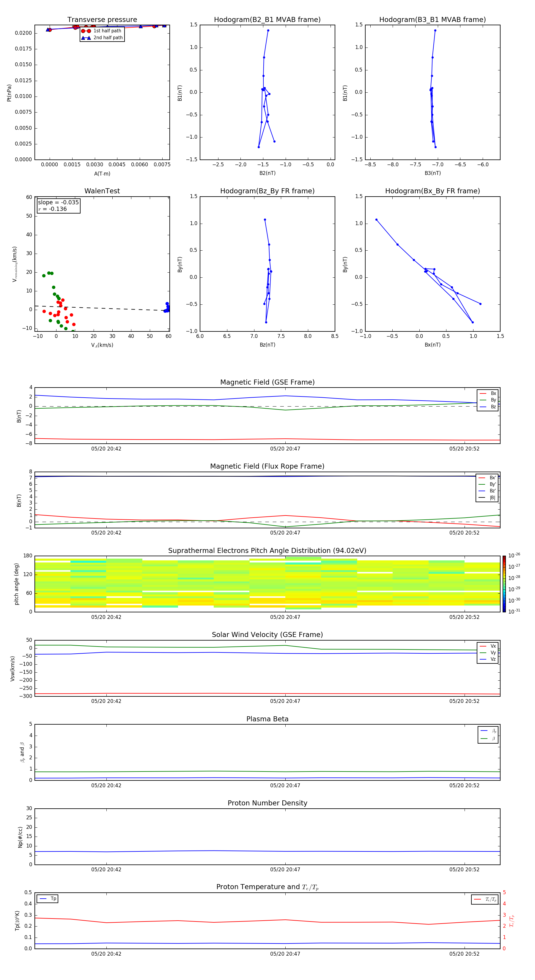The image size is (535, 980).
Task: Select Bx' legend entry in flux rope plot
Action: click(487, 478)
